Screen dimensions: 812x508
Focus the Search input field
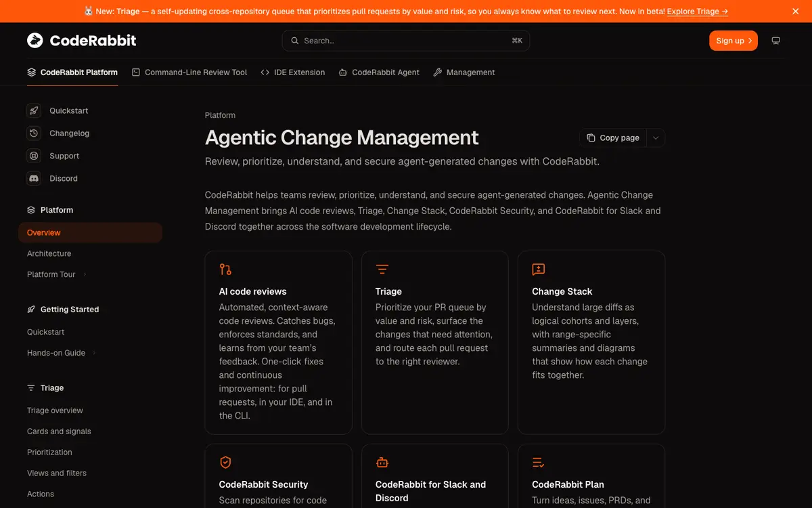point(406,41)
